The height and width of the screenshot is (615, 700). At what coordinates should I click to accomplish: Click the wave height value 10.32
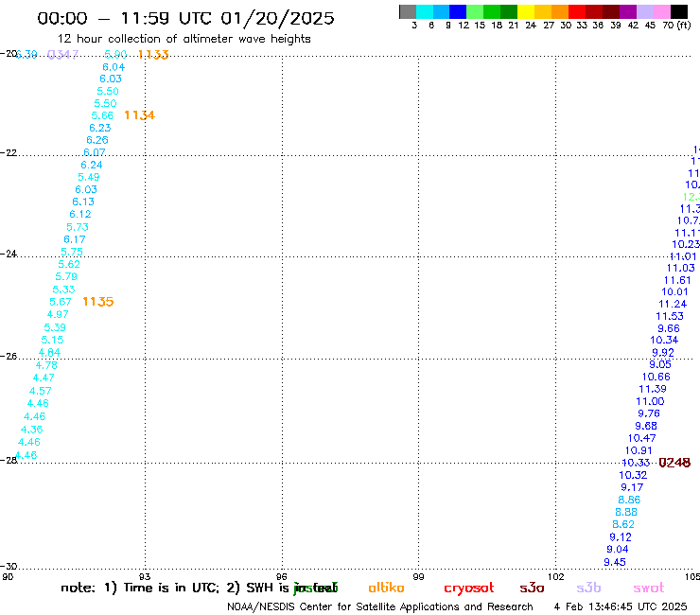[633, 475]
